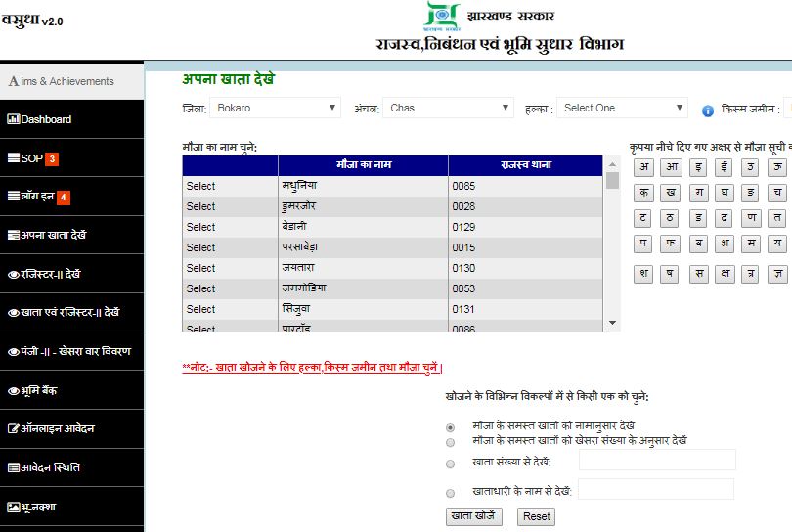The image size is (792, 532).
Task: Click Select link for मधुनिया row
Action: [x=200, y=186]
